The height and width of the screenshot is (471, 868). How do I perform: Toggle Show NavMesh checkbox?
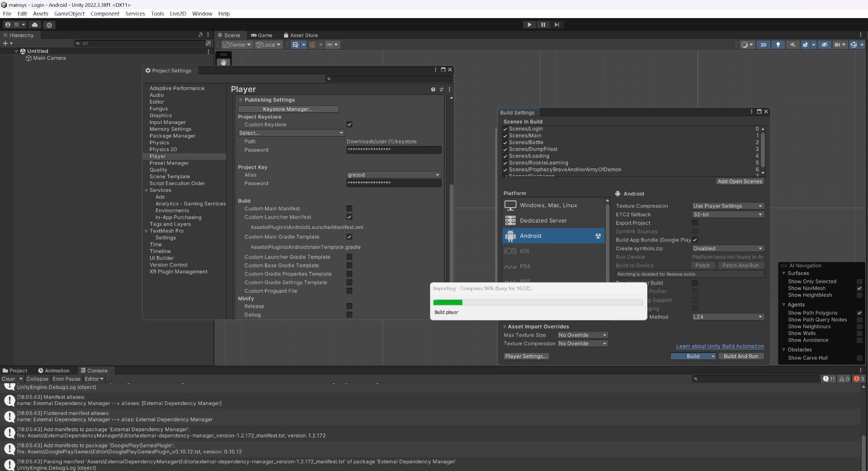[859, 288]
